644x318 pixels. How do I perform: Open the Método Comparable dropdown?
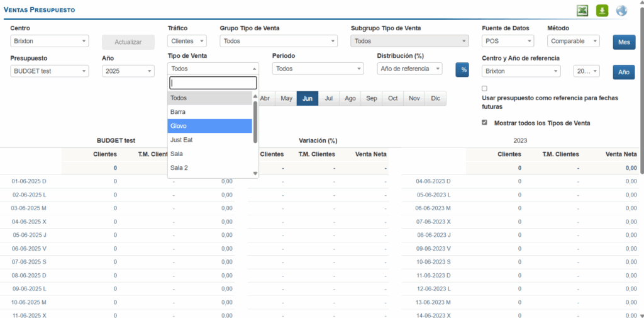(x=574, y=42)
